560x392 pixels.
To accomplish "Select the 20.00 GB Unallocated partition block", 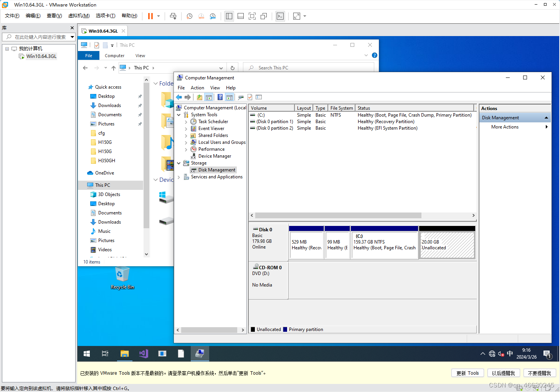I will [447, 242].
